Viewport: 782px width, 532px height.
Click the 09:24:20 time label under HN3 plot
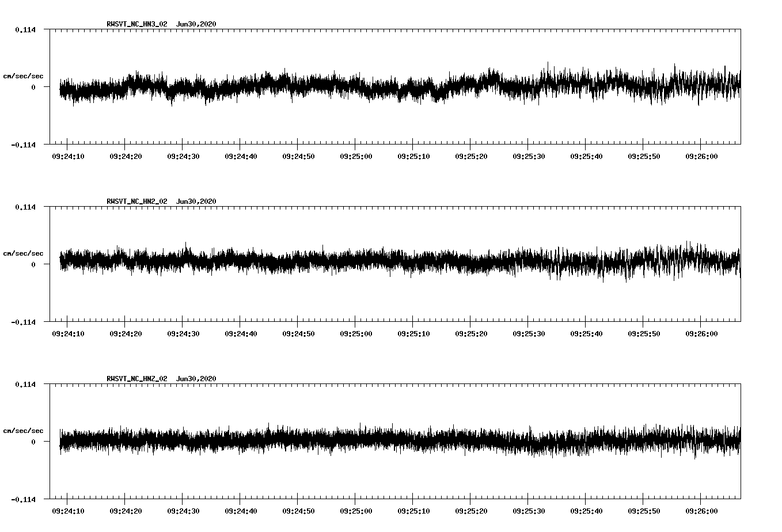[126, 156]
